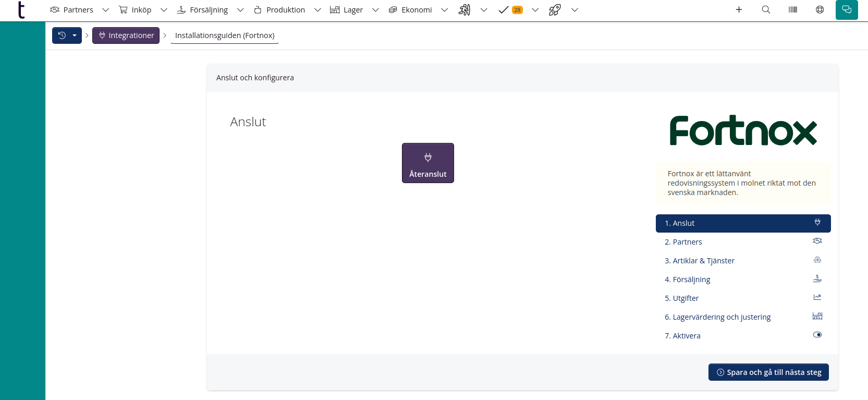The width and height of the screenshot is (868, 400).
Task: Click the running person icon in top bar
Action: pyautogui.click(x=464, y=10)
